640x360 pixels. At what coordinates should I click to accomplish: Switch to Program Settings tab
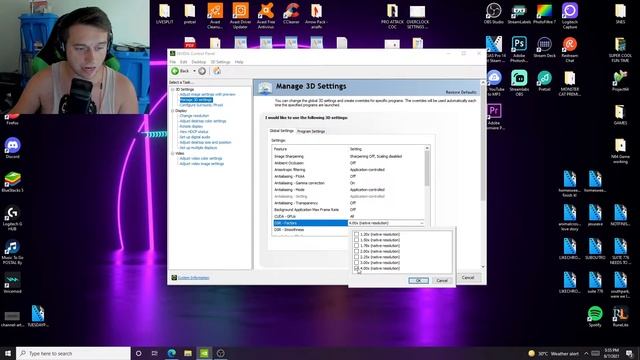[311, 131]
